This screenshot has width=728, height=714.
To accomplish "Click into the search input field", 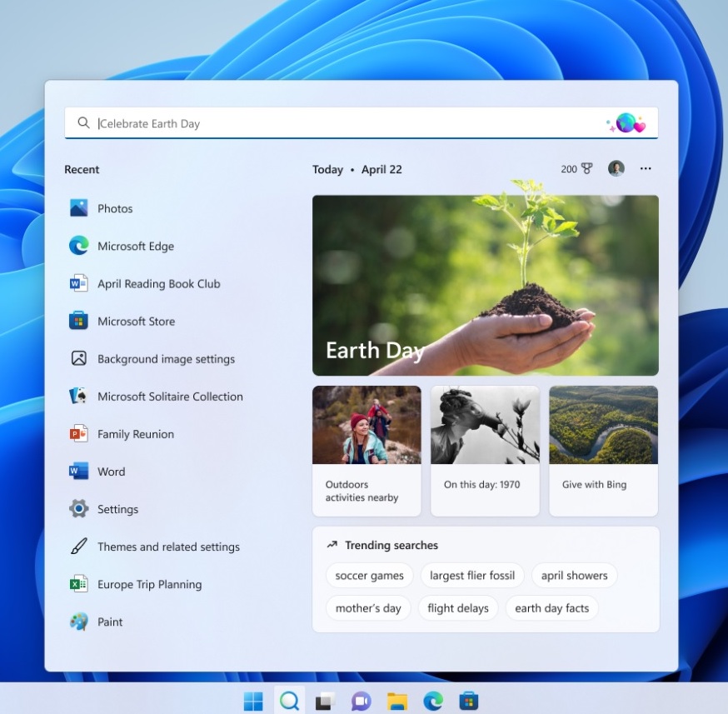I will [x=333, y=123].
